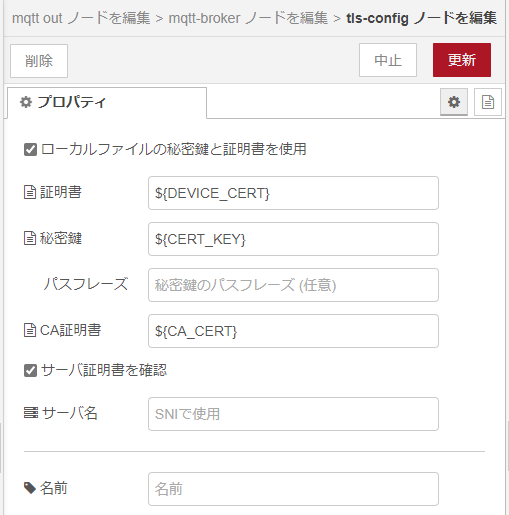Click the file icon beside 秘密鍵 label

point(30,238)
